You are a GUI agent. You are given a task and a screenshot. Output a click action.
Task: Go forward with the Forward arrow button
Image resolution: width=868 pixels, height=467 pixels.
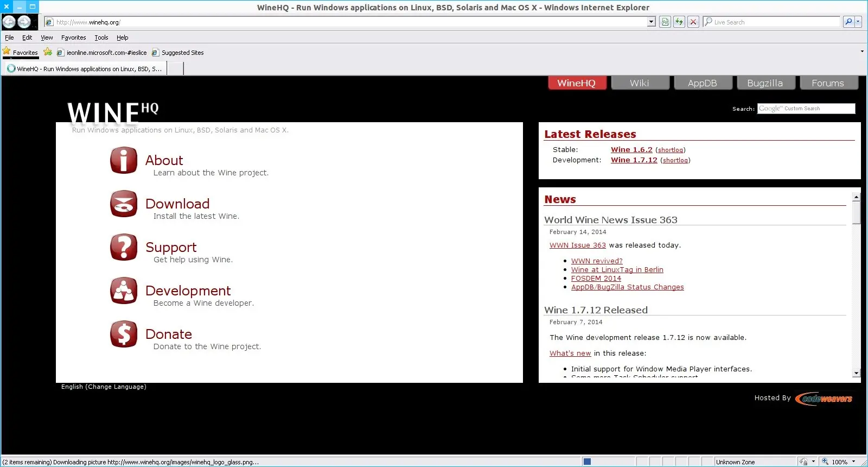tap(24, 22)
